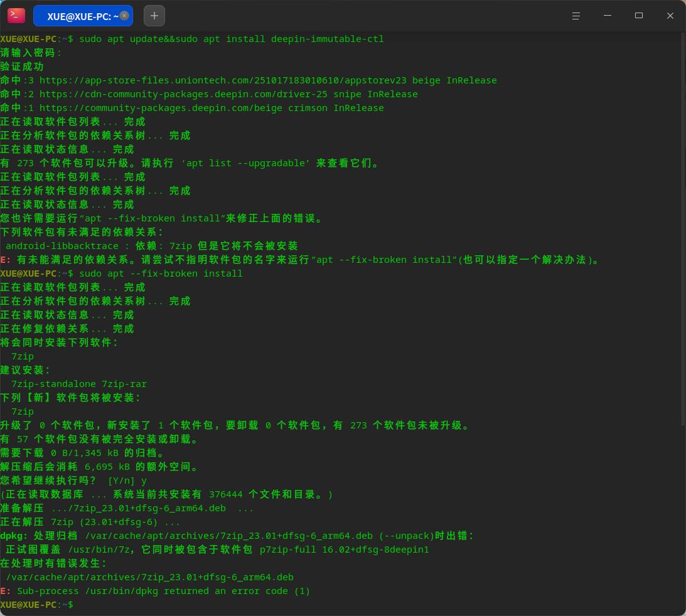
Task: Close the terminal window
Action: pos(670,16)
